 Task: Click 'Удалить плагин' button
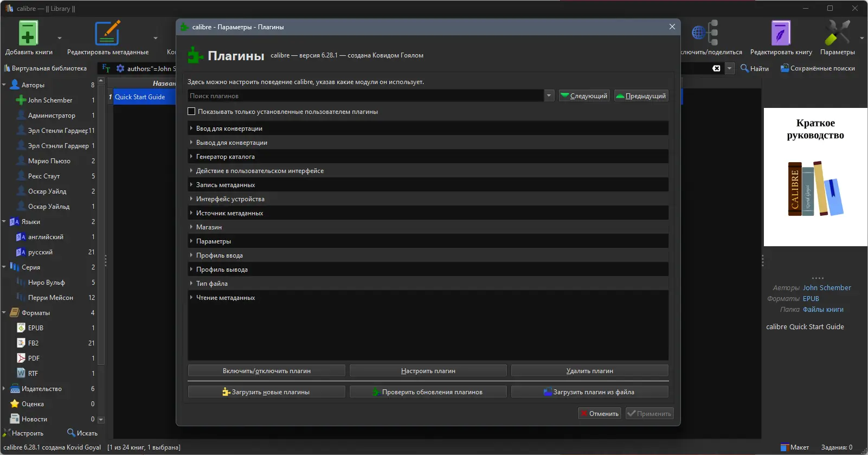(x=589, y=371)
